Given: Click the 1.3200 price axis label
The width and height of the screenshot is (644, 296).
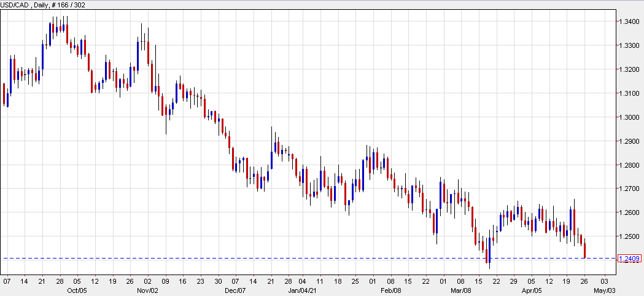Looking at the screenshot, I should point(630,69).
